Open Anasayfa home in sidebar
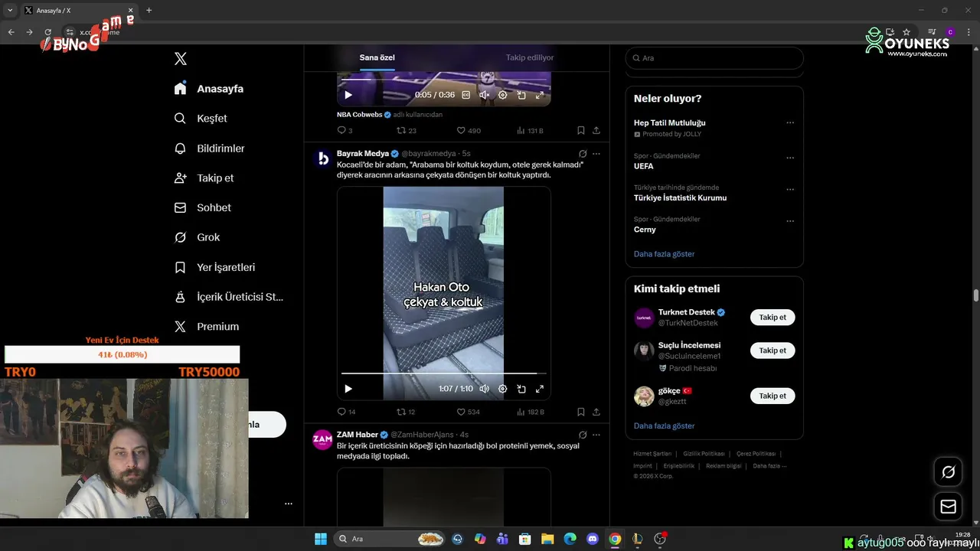Viewport: 980px width, 551px height. 209,89
